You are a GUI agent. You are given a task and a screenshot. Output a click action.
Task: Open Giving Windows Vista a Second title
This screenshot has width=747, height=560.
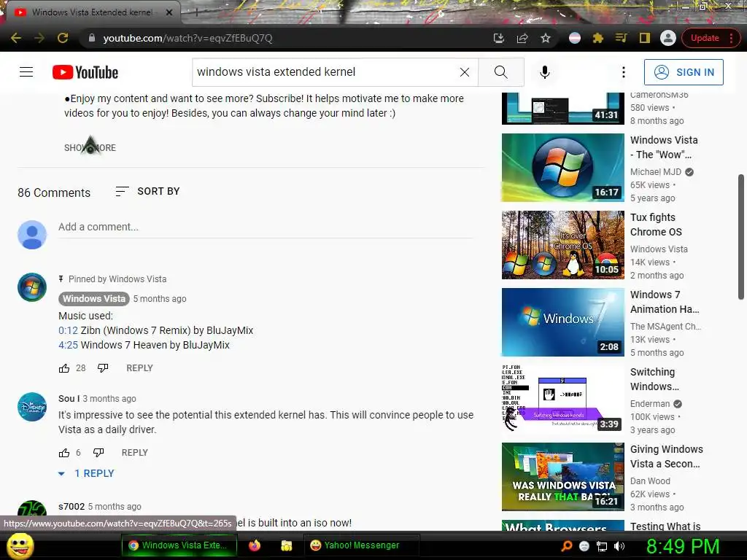coord(667,456)
